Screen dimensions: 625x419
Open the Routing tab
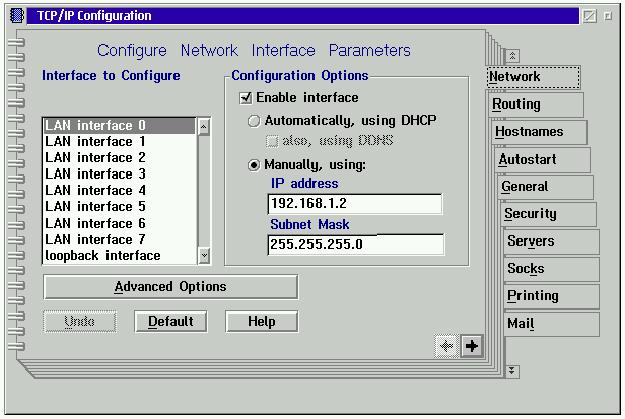(517, 104)
